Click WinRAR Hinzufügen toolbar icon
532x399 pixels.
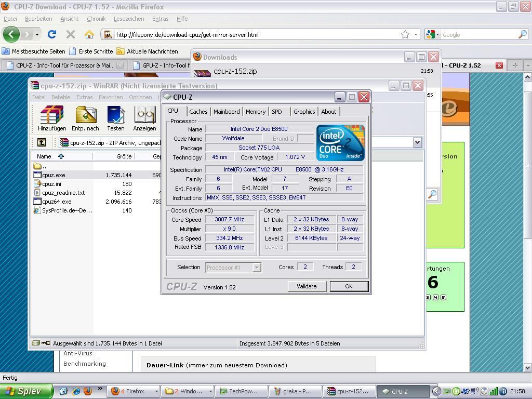(x=52, y=118)
